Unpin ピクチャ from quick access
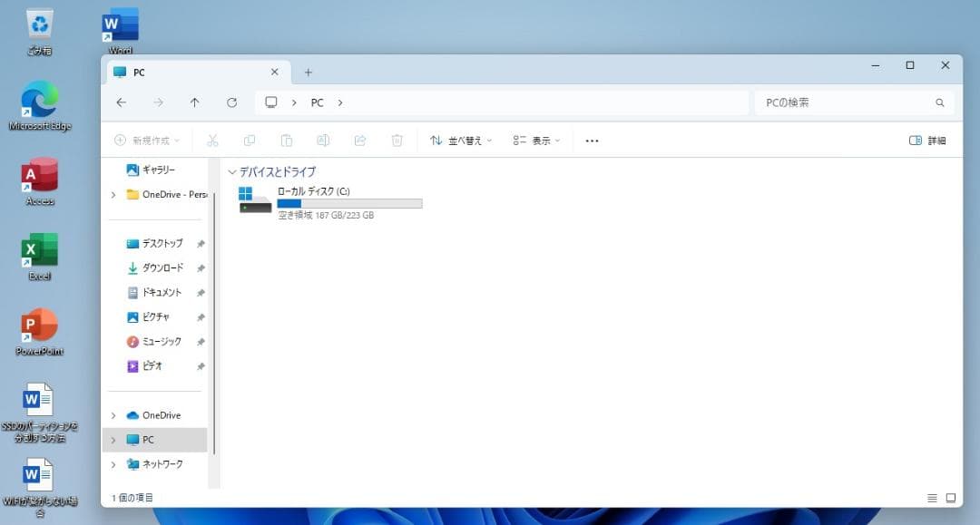980x525 pixels. click(201, 316)
